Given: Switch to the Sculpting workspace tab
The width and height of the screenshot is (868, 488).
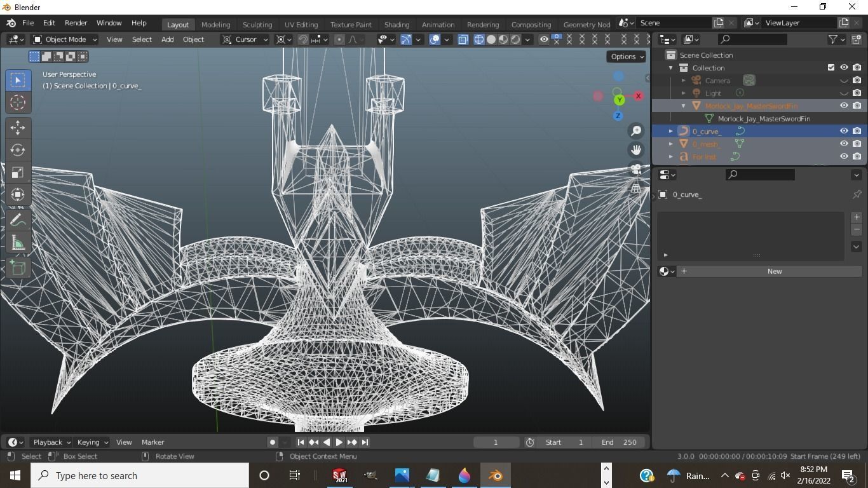Looking at the screenshot, I should click(x=257, y=24).
